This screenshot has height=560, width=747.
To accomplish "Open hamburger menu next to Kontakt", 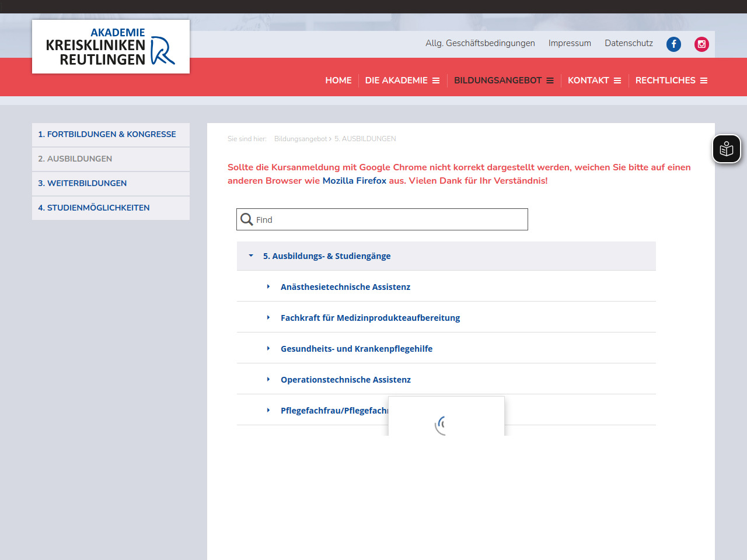I will (617, 80).
